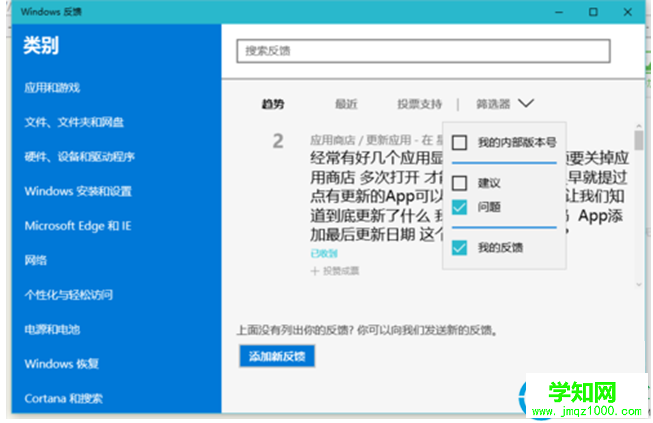Click the plus icon beside 投赞成票
The image size is (653, 423).
click(x=315, y=271)
